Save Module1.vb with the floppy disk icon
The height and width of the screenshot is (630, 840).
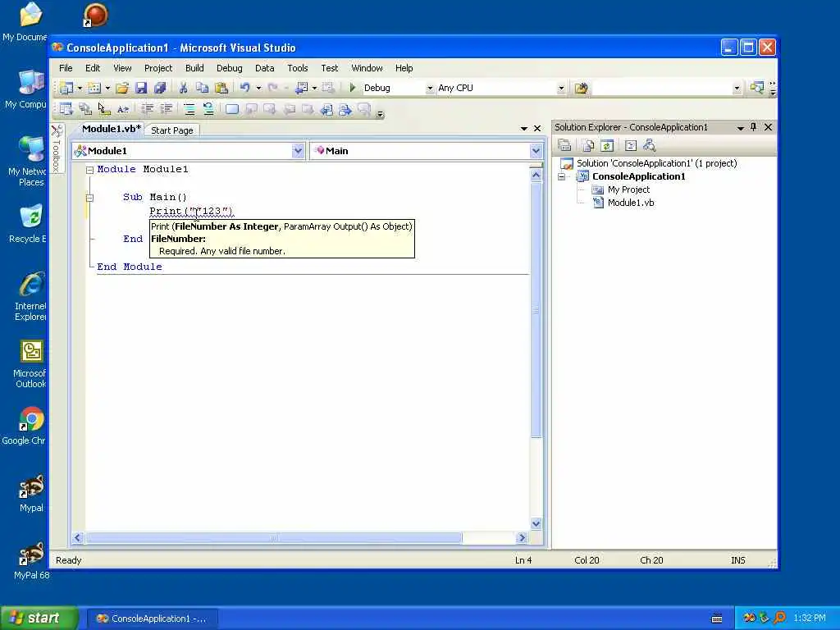coord(141,88)
